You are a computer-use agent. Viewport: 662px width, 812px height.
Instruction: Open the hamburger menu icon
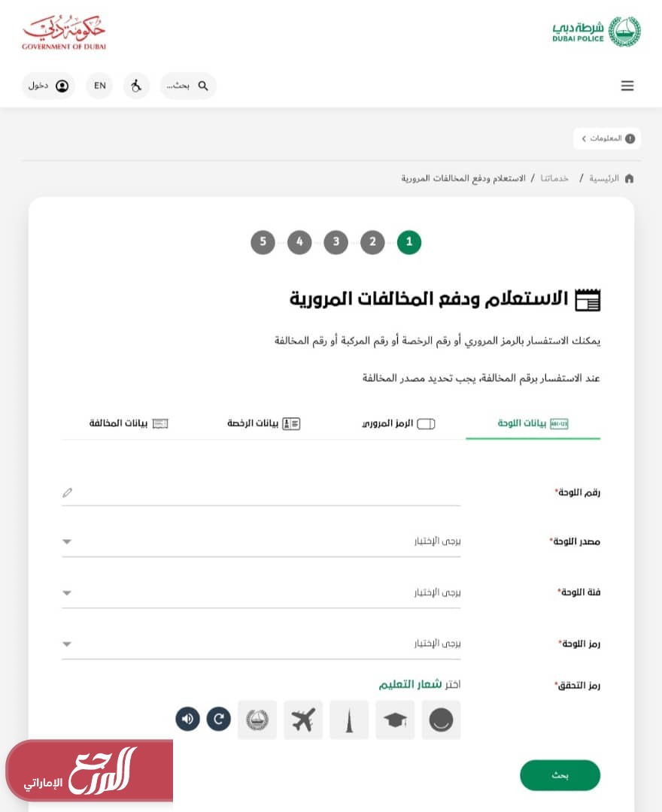(x=627, y=86)
